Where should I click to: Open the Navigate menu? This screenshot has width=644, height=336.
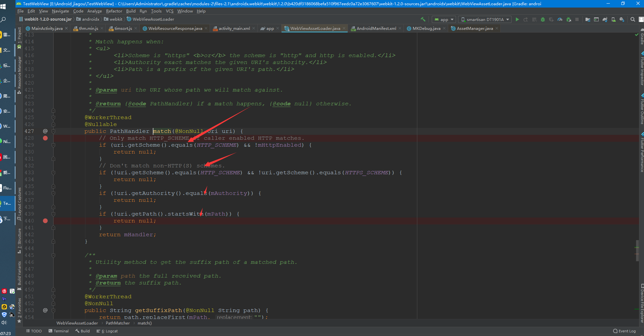pos(60,11)
